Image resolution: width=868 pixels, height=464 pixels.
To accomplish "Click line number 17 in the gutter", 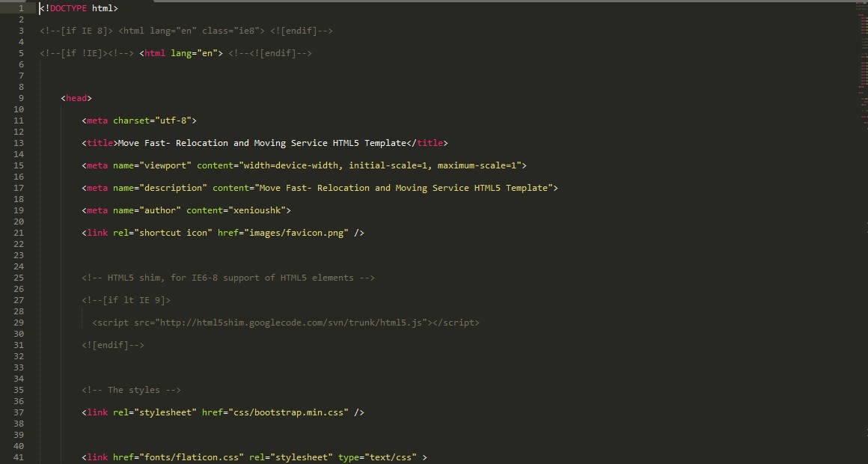I will pos(18,188).
